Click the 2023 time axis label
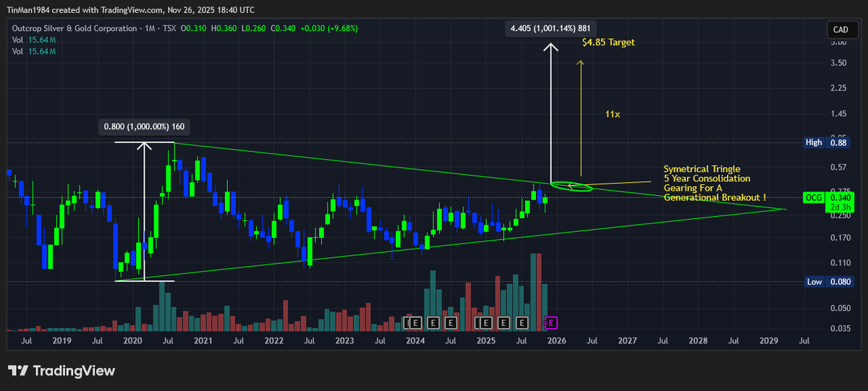Image resolution: width=868 pixels, height=391 pixels. coord(344,340)
